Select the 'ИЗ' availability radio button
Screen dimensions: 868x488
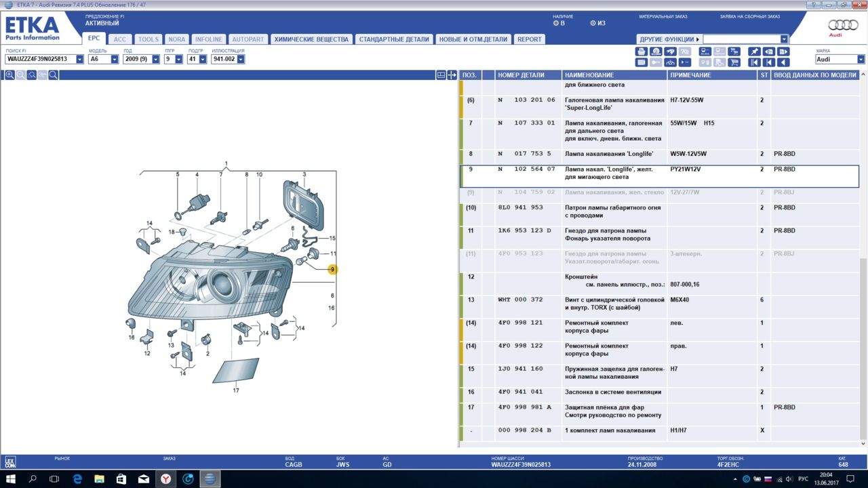click(x=593, y=23)
